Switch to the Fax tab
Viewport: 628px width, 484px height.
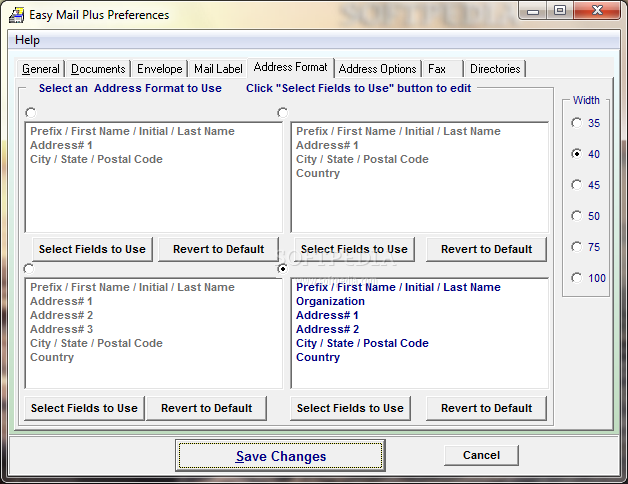(x=442, y=69)
